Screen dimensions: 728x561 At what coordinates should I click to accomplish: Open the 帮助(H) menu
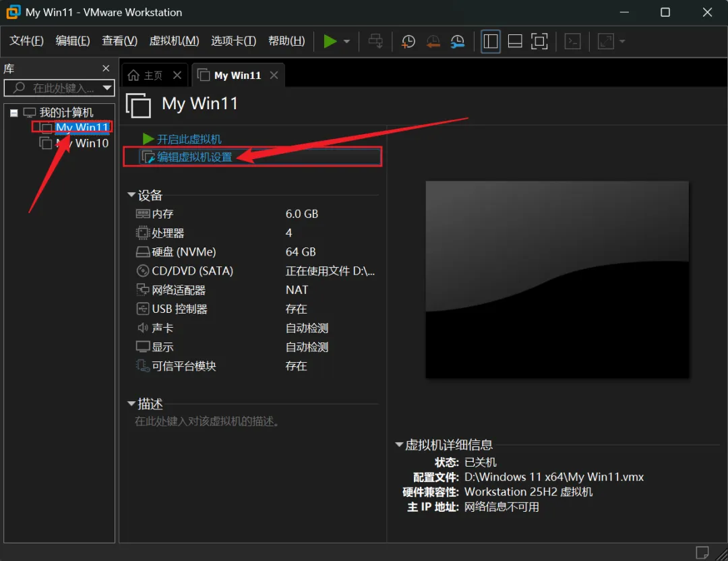coord(286,41)
